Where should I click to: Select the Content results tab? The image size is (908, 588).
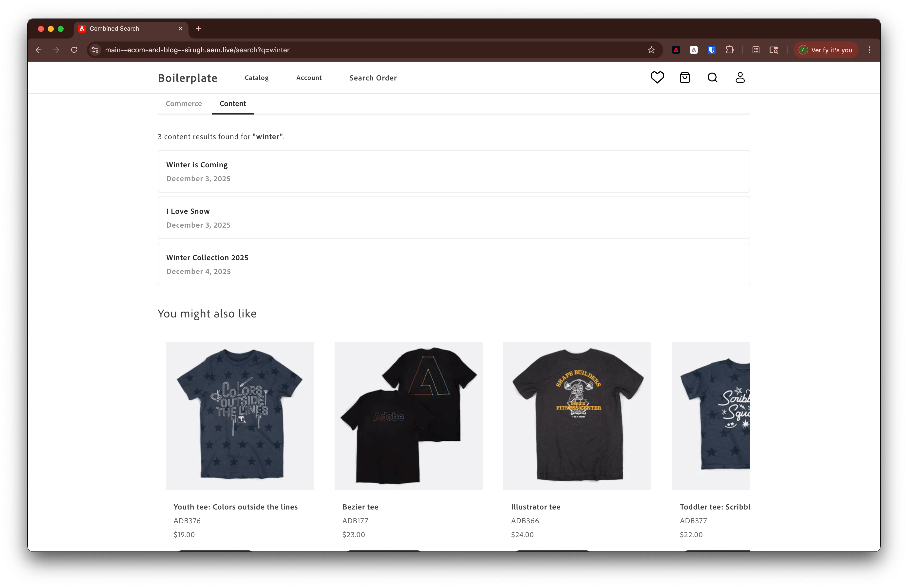point(232,103)
